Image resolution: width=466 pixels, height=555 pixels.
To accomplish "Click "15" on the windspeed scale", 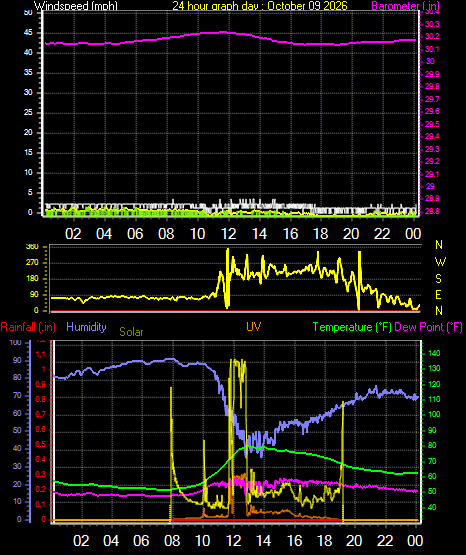I will (x=28, y=153).
